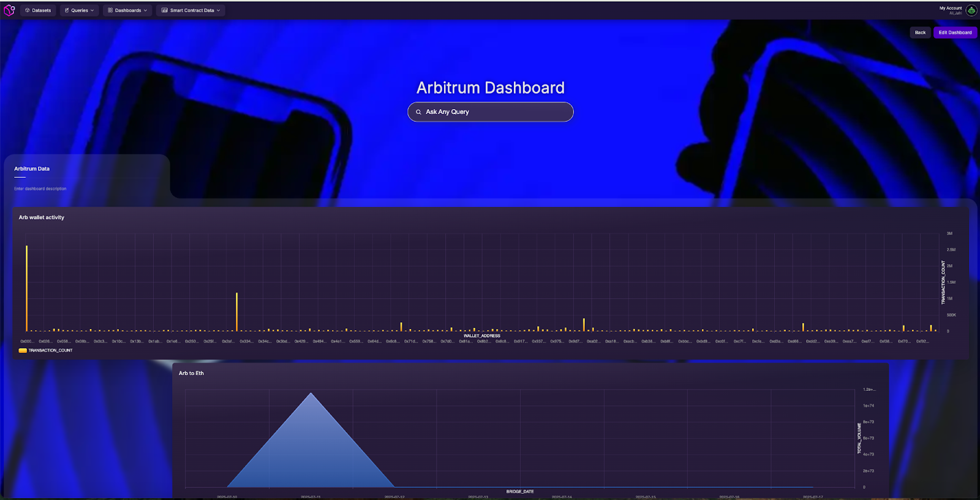Click the peak of the Arb to Eth area chart
Image resolution: width=980 pixels, height=500 pixels.
click(x=311, y=393)
